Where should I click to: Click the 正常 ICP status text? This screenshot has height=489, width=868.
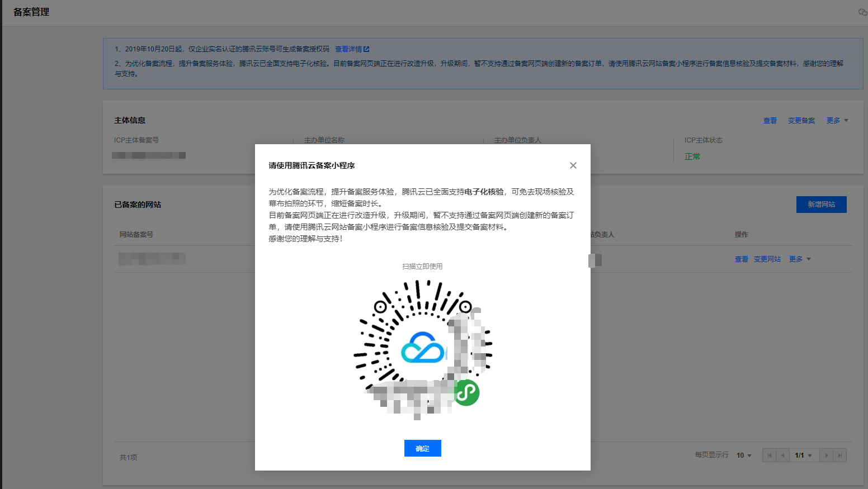click(x=692, y=156)
